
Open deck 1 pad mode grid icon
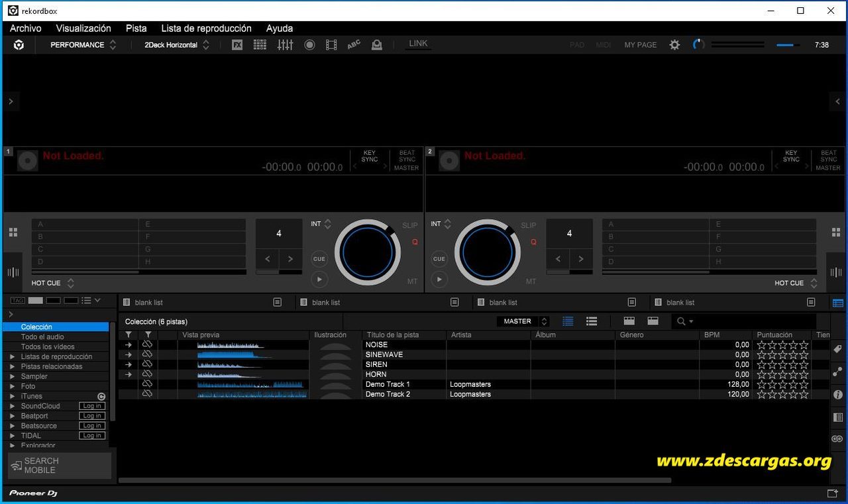pyautogui.click(x=13, y=232)
